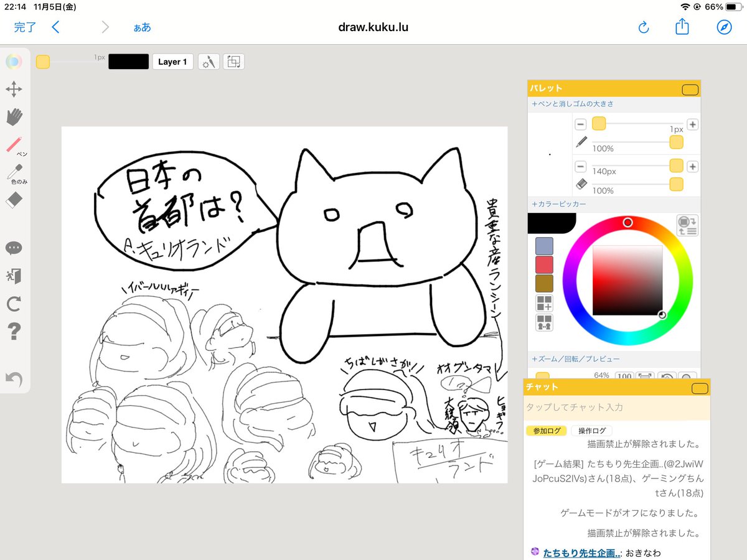Open the ぁあ text size menu
Image resolution: width=747 pixels, height=560 pixels.
click(142, 27)
